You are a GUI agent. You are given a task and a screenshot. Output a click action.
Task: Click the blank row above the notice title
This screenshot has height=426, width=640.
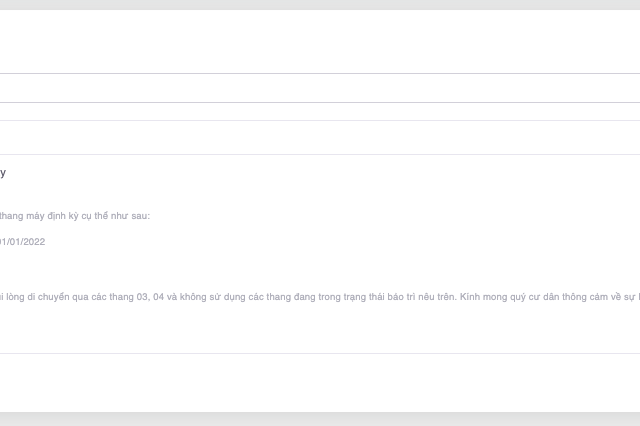[x=320, y=138]
